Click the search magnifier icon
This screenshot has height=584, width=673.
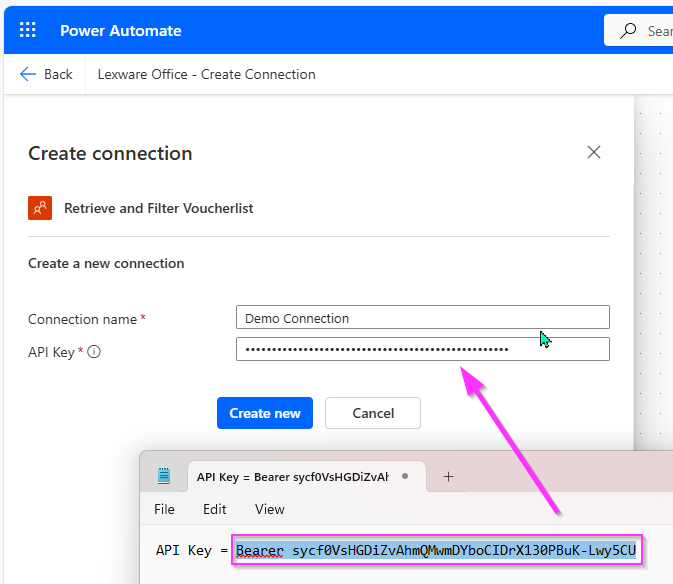tap(628, 31)
